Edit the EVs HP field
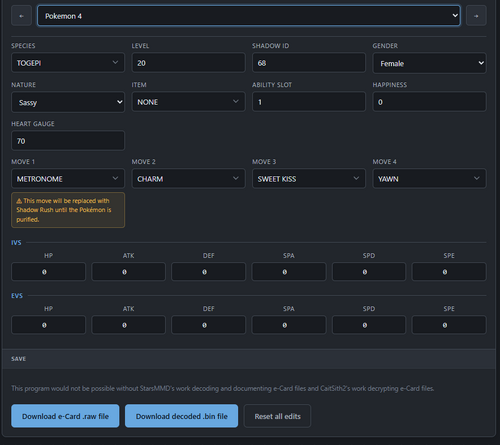This screenshot has height=445, width=500. pyautogui.click(x=48, y=325)
